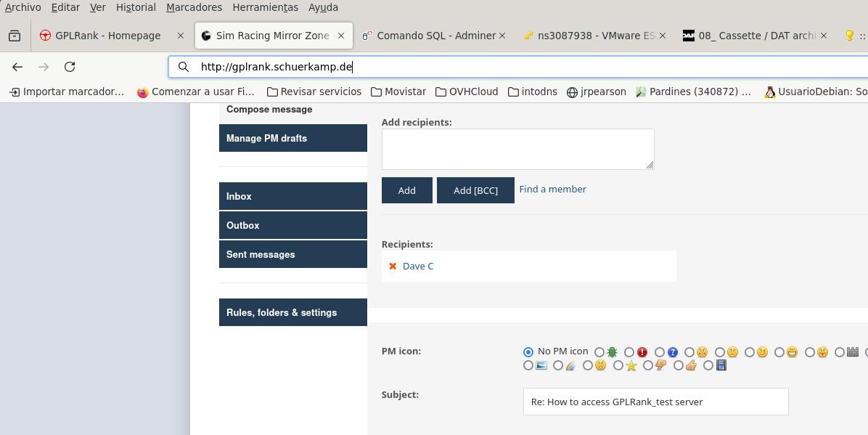Close the Comando SQL - Adminer tab
This screenshot has width=868, height=435.
[501, 36]
